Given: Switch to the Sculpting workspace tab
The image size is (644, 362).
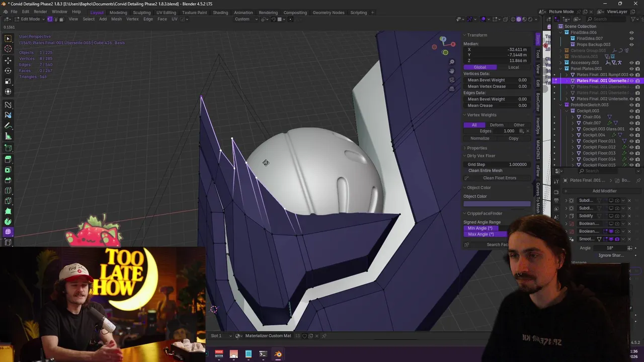Looking at the screenshot, I should click(141, 13).
